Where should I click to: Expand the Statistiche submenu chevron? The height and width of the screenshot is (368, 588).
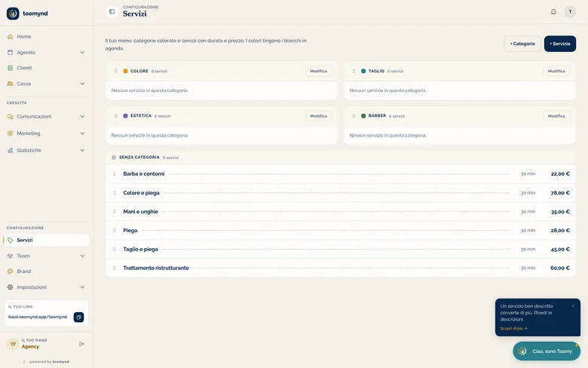[82, 150]
